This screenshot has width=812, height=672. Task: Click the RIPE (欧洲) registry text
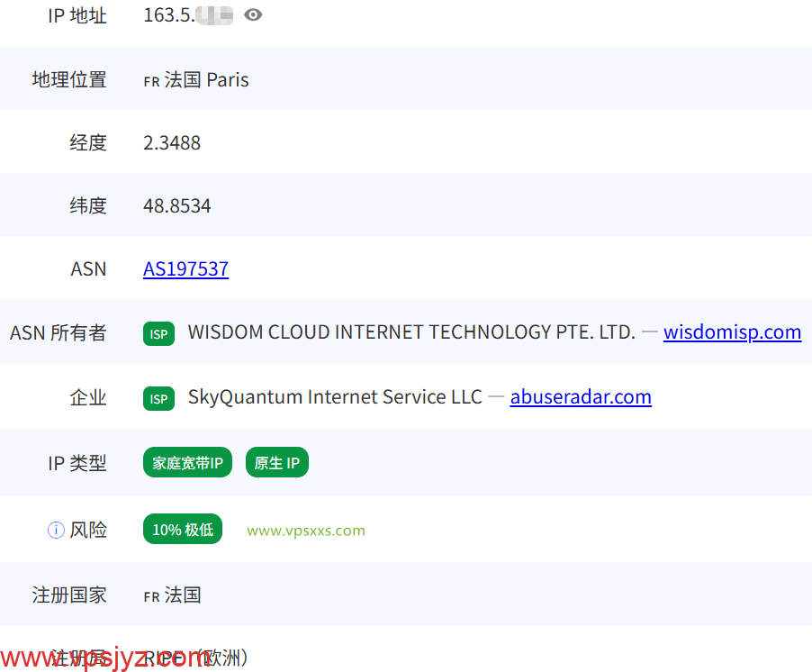coord(194,658)
